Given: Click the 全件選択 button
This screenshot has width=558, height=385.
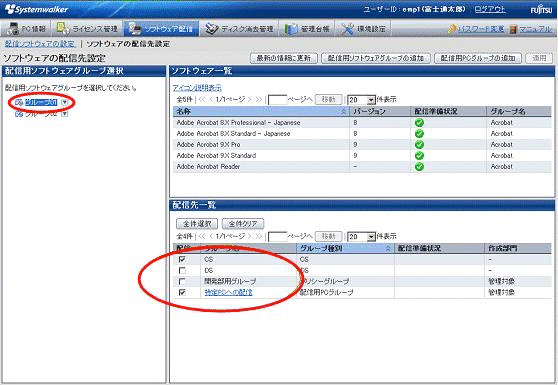Looking at the screenshot, I should click(197, 224).
